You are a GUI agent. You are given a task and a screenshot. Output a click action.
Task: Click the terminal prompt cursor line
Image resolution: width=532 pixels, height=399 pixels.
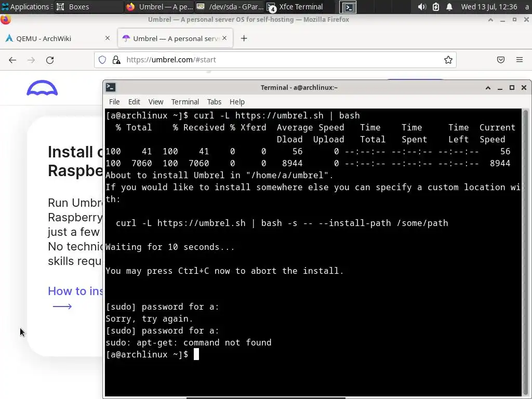(x=152, y=354)
